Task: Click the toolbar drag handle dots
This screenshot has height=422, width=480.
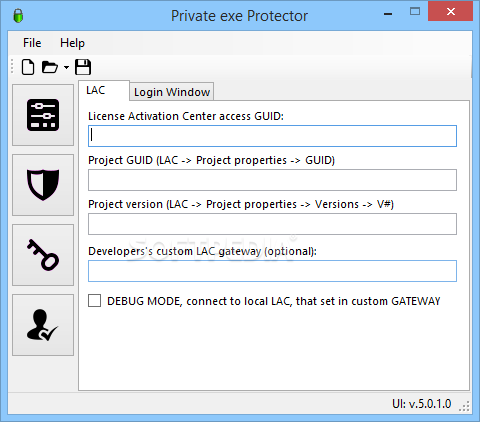Action: [12, 66]
